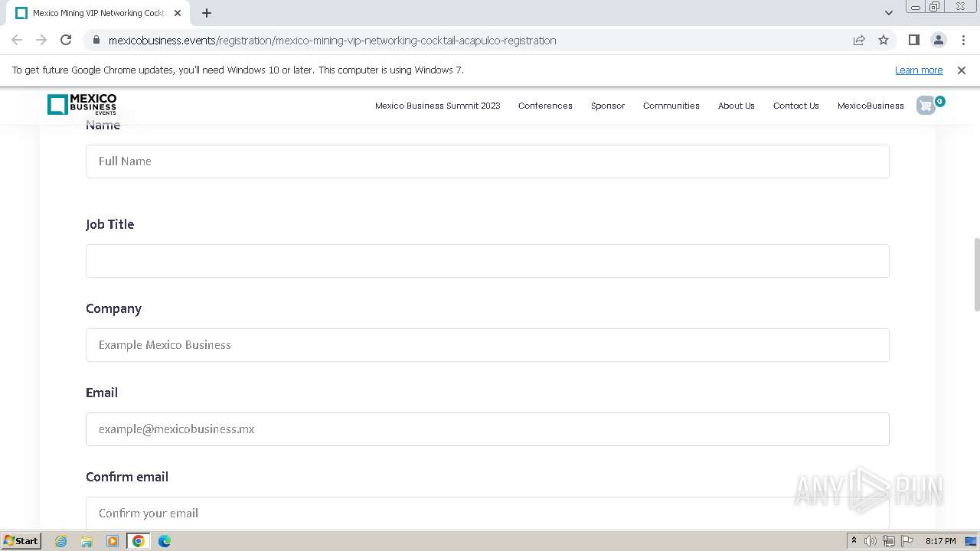
Task: Go forward with the browser forward arrow
Action: point(41,40)
